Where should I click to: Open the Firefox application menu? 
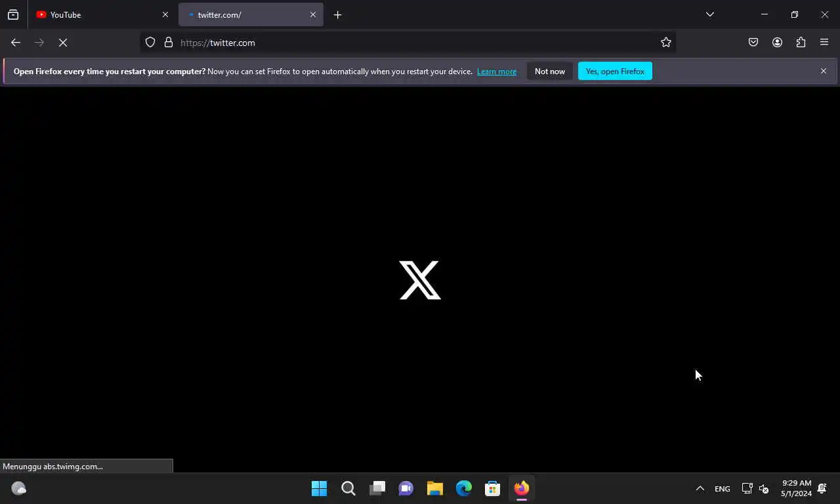[824, 43]
